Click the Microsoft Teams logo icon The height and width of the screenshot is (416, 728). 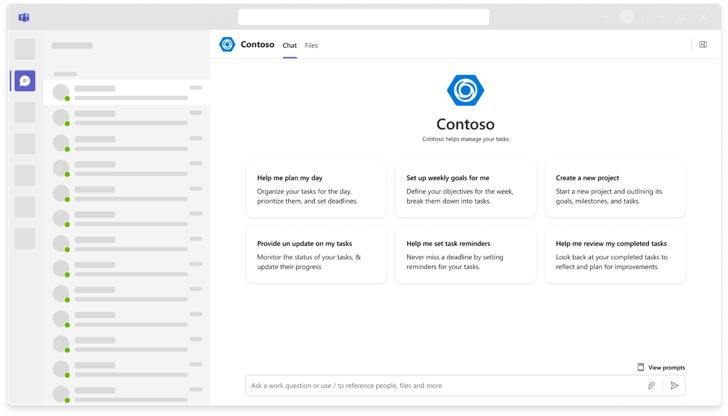pyautogui.click(x=24, y=18)
